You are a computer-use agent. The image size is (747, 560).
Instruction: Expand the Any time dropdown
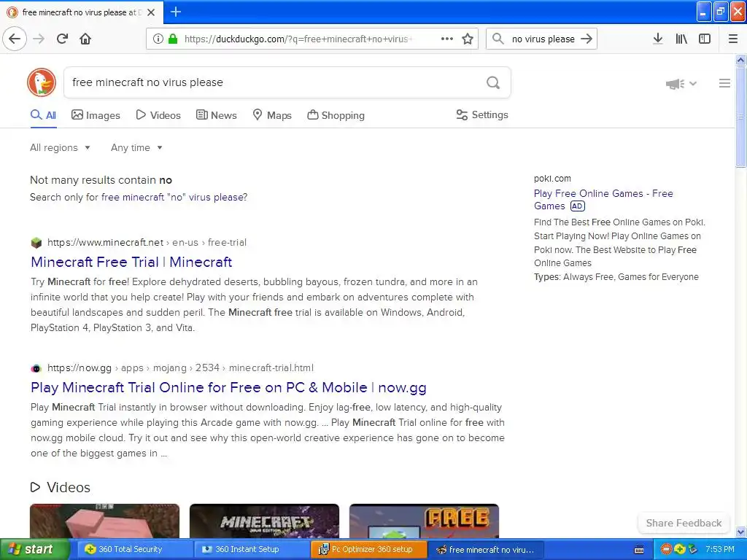tap(136, 147)
